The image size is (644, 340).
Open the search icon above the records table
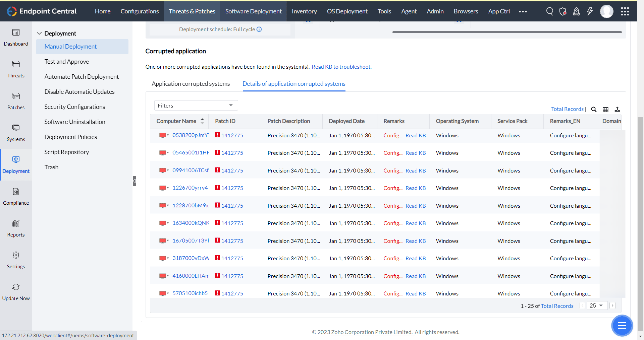pyautogui.click(x=594, y=109)
